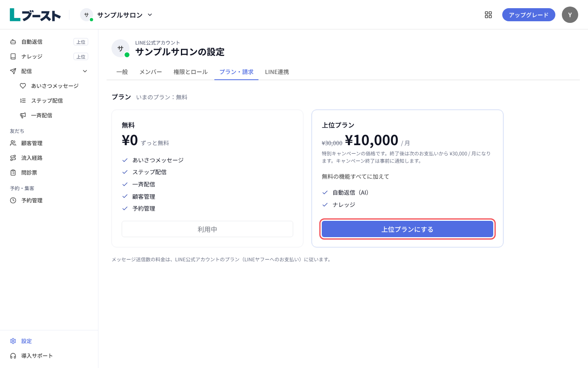Open the user avatar Y menu

(570, 15)
